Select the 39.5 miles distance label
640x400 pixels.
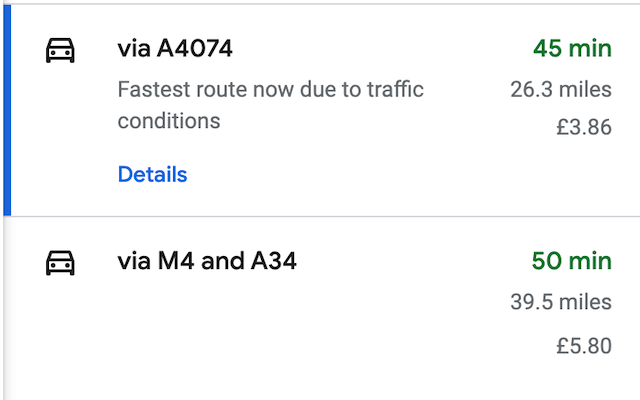(x=559, y=303)
